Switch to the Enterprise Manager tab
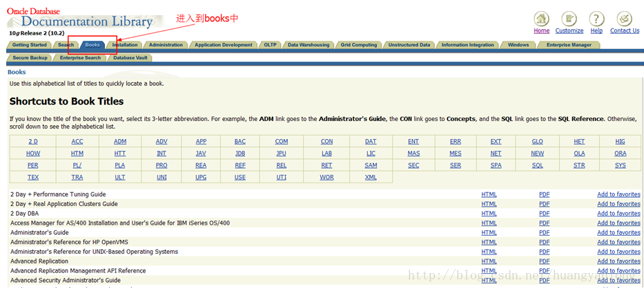The height and width of the screenshot is (289, 644). 569,45
